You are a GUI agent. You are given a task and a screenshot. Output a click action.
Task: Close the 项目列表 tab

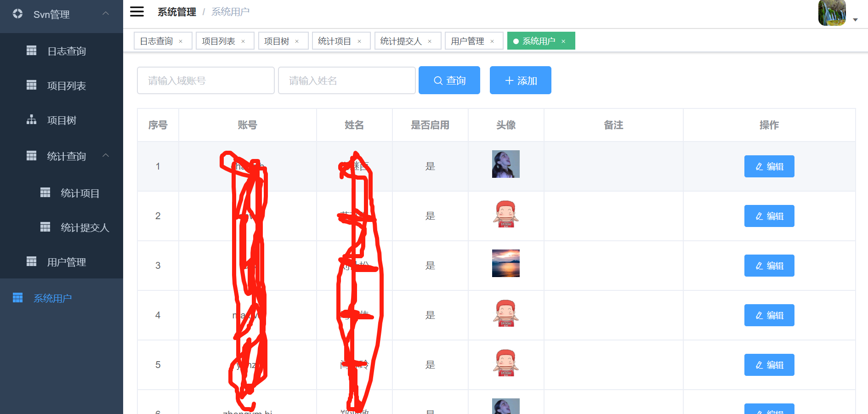coord(243,41)
